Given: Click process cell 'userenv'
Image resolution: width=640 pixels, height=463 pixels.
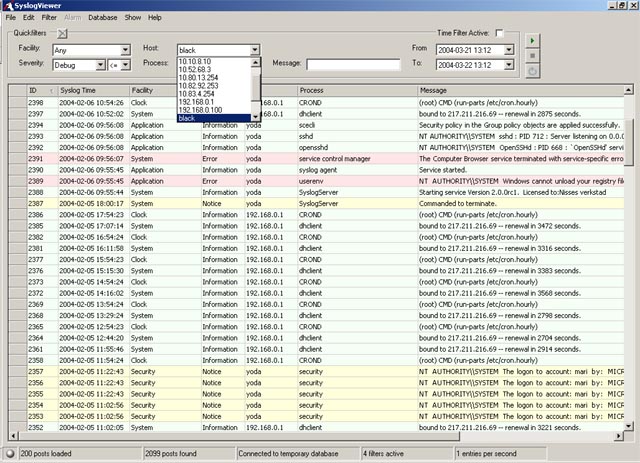Looking at the screenshot, I should coord(311,181).
